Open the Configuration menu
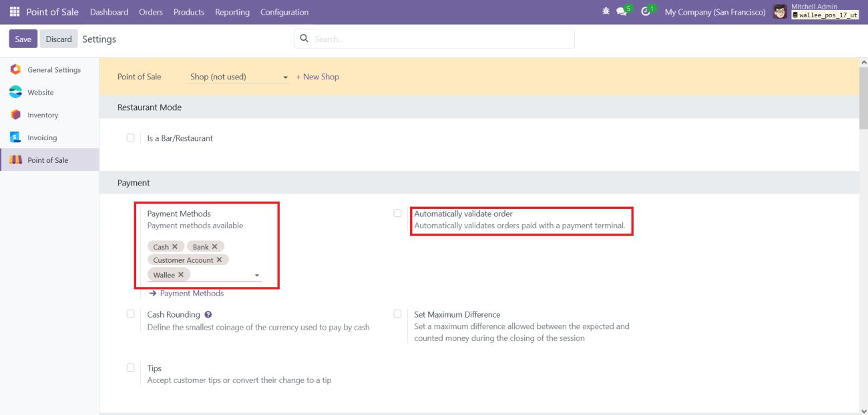868x415 pixels. pos(284,12)
